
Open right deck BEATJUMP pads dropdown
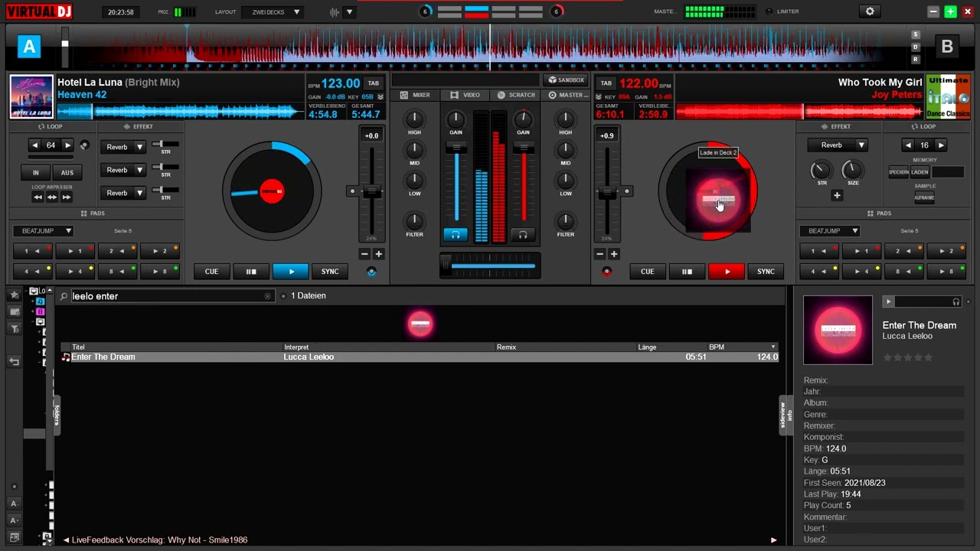tap(830, 230)
